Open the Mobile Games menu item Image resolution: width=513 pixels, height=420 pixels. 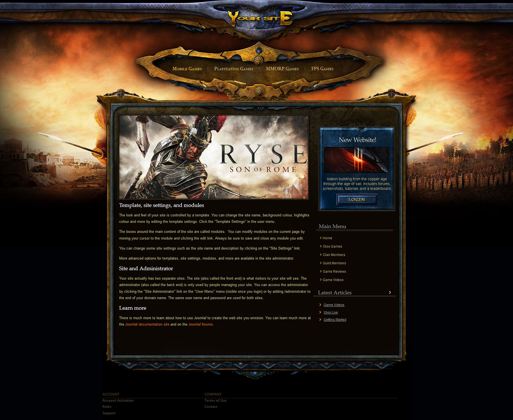click(187, 69)
